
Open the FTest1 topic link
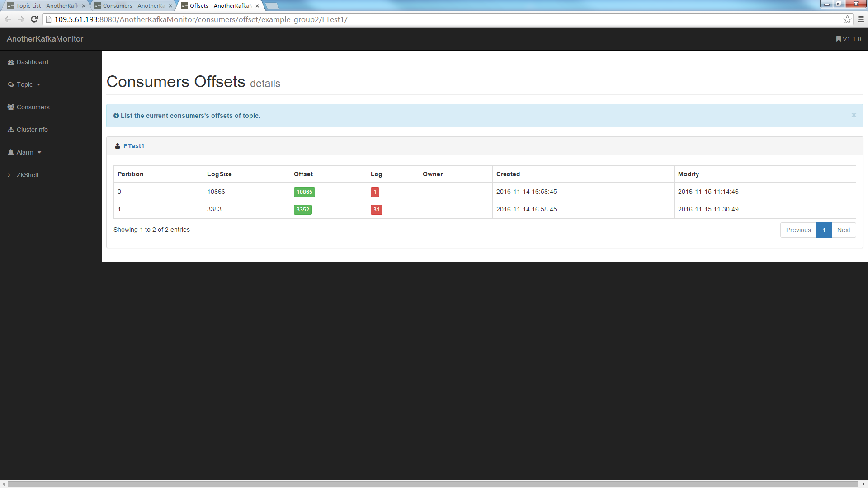(x=133, y=146)
